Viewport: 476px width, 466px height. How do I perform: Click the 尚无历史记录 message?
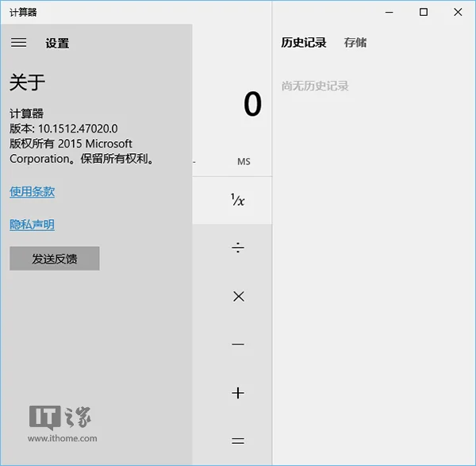315,86
